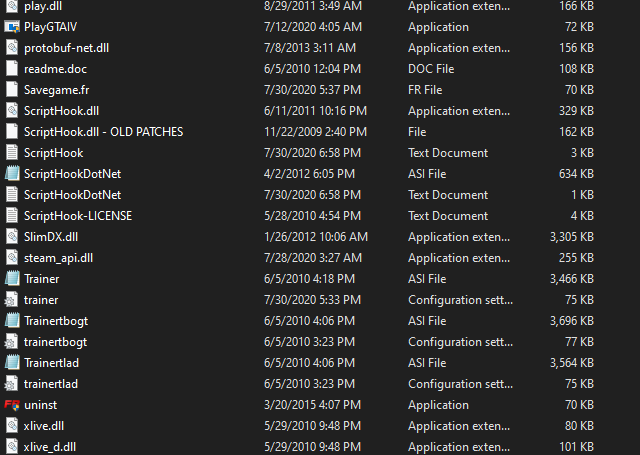Click the Trainertbogt ASI file icon

12,321
